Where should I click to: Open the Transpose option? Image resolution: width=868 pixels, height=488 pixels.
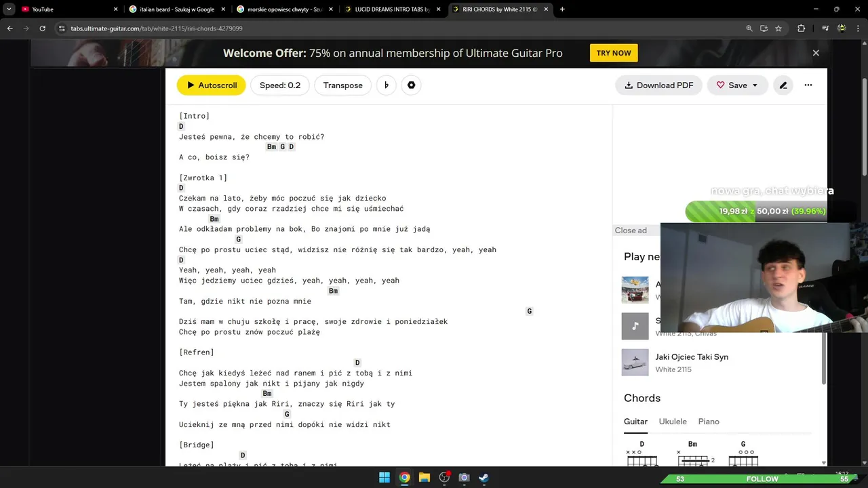(x=342, y=85)
